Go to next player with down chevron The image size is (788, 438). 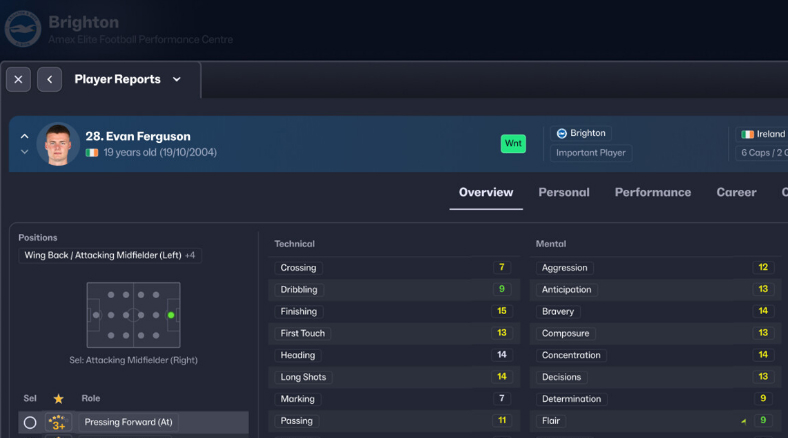tap(25, 152)
